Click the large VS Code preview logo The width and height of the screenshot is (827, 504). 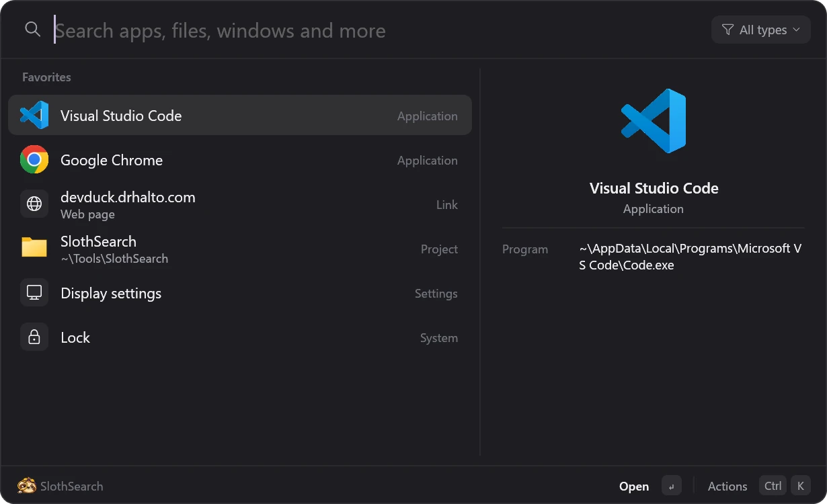click(x=654, y=121)
